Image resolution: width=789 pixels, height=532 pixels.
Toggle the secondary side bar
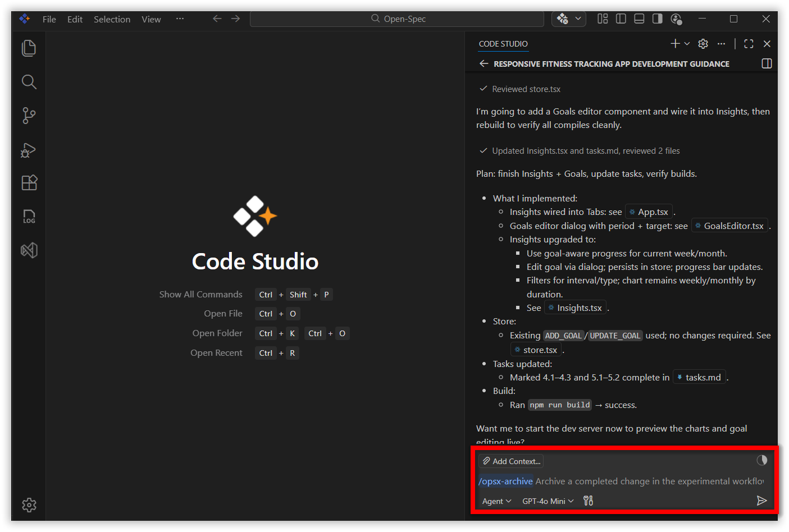coord(657,19)
